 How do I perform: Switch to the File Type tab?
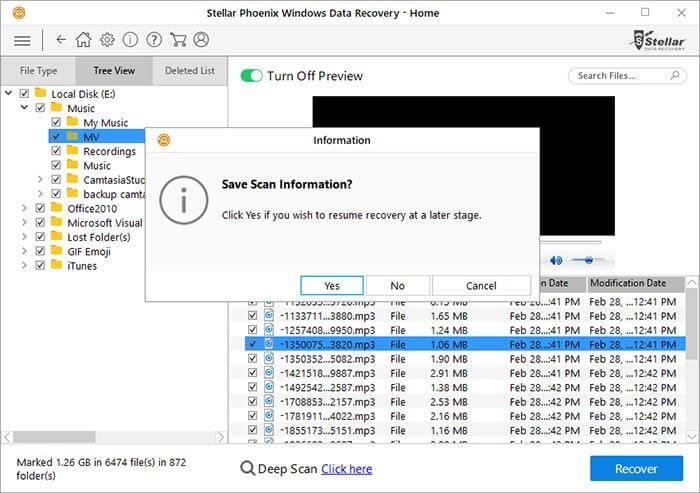coord(38,71)
